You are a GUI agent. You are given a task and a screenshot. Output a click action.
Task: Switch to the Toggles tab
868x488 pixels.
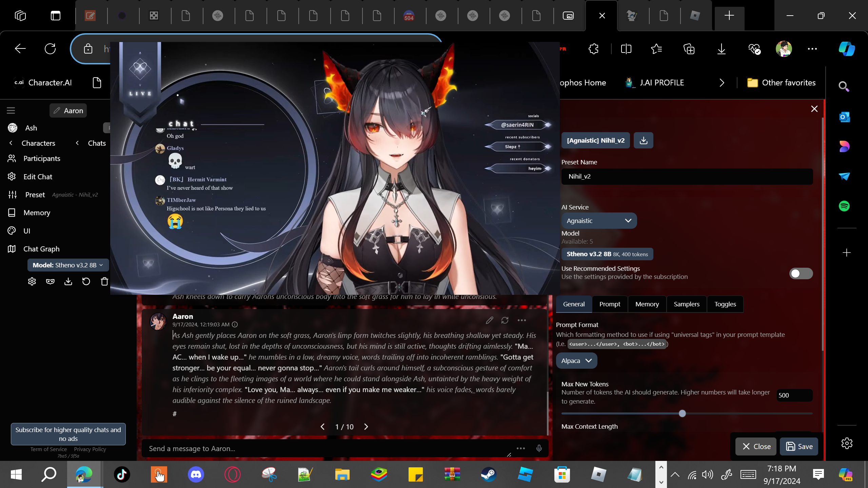(725, 304)
